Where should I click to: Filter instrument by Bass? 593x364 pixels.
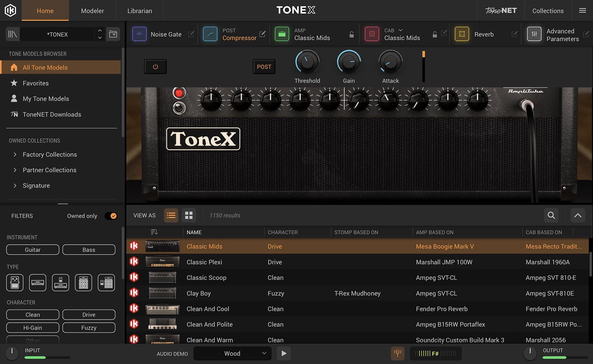point(89,250)
